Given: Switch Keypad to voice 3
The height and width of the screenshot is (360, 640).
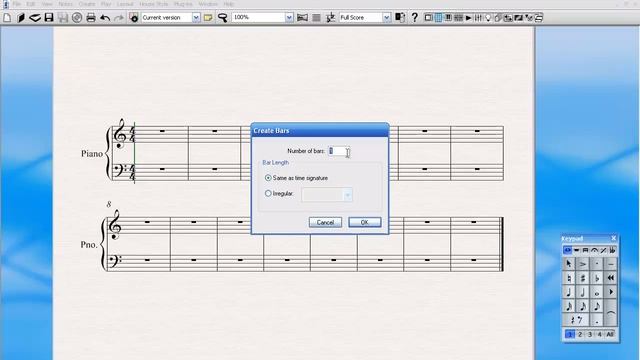Looking at the screenshot, I should [589, 334].
